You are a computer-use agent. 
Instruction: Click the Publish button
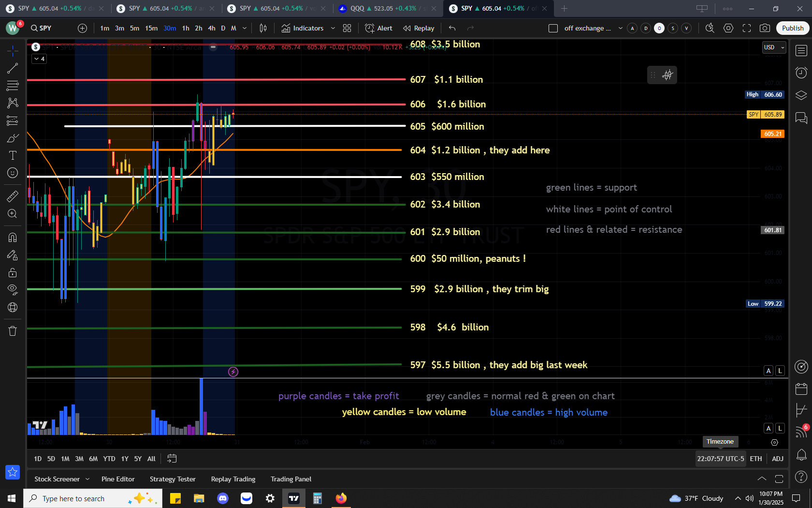click(x=793, y=28)
